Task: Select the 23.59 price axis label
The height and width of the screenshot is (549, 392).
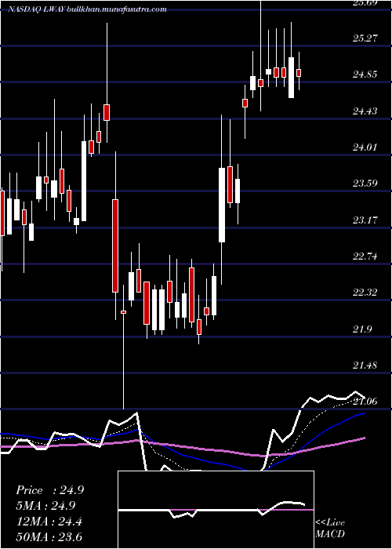Action: pyautogui.click(x=365, y=184)
